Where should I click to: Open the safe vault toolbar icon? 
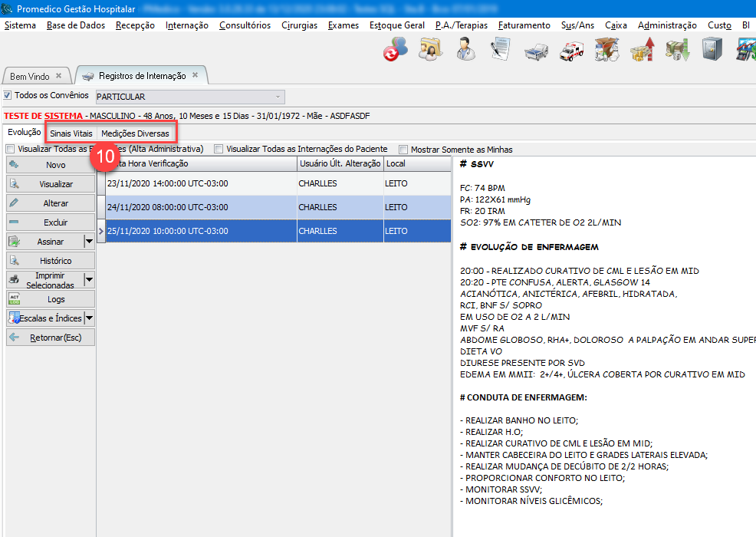712,51
